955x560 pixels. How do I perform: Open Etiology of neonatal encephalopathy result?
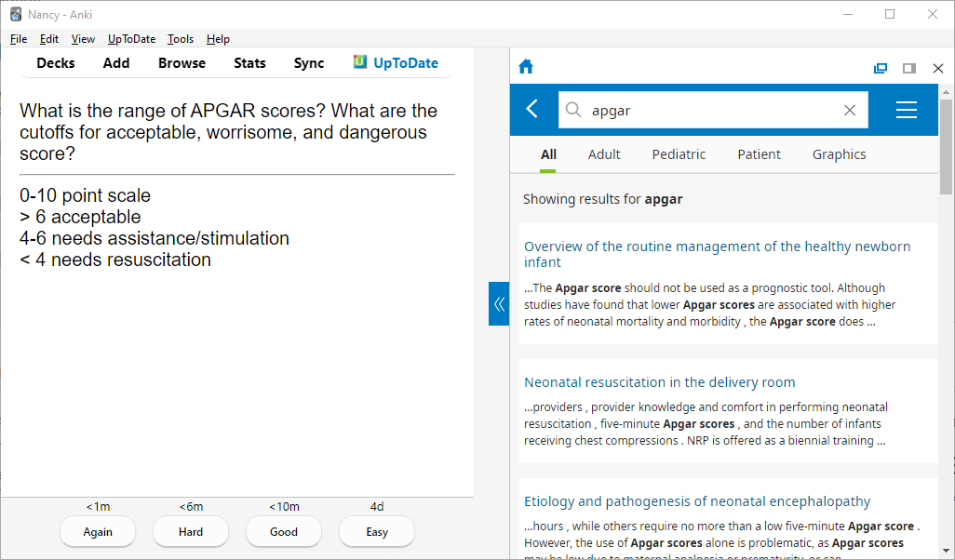tap(697, 501)
